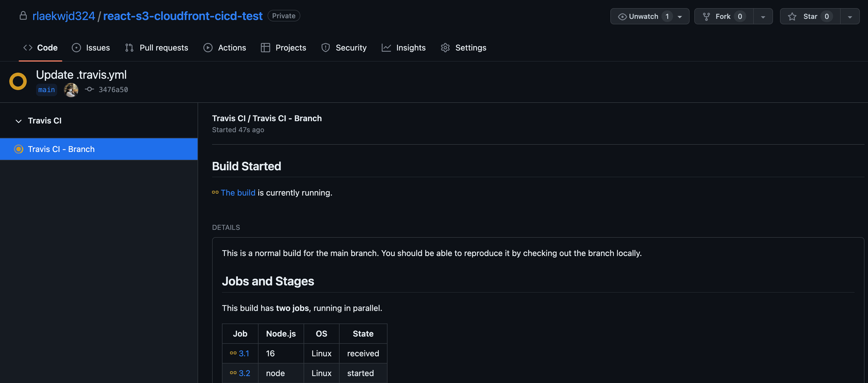This screenshot has width=868, height=383.
Task: Click the Settings tab gear icon
Action: pos(445,48)
